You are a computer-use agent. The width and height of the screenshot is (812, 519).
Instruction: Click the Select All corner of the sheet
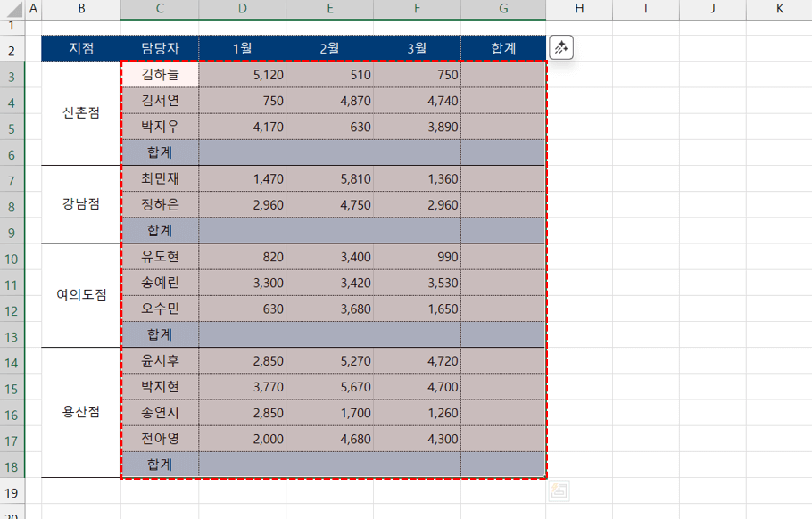(x=12, y=9)
